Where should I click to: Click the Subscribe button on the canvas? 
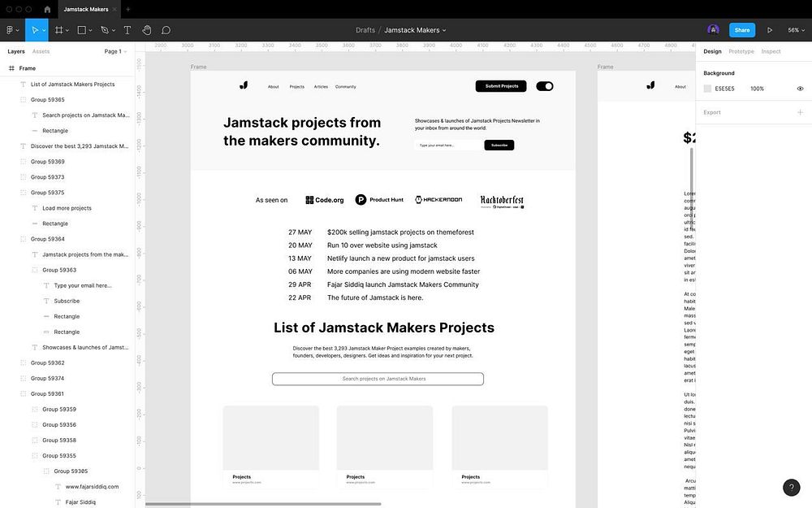(499, 145)
